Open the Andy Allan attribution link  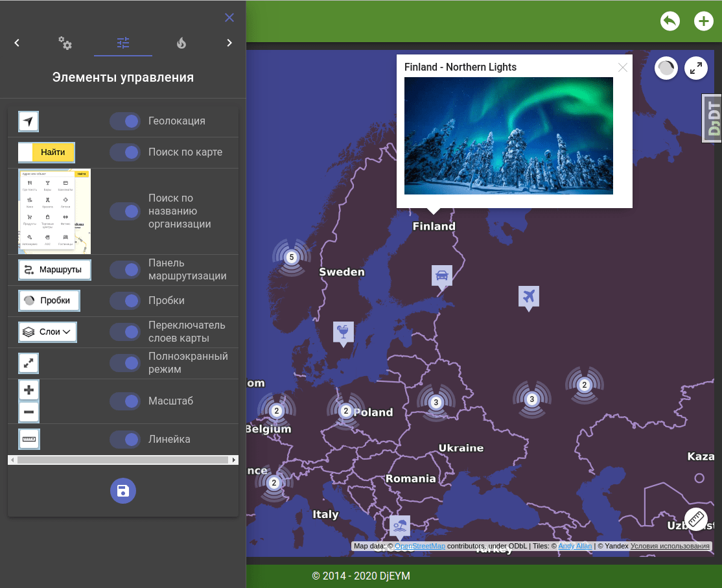tap(575, 546)
